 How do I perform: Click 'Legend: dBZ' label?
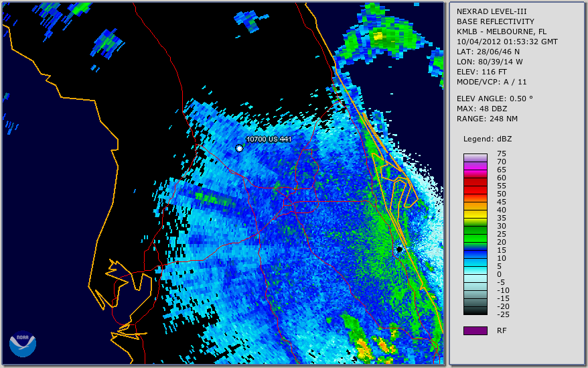pos(487,139)
